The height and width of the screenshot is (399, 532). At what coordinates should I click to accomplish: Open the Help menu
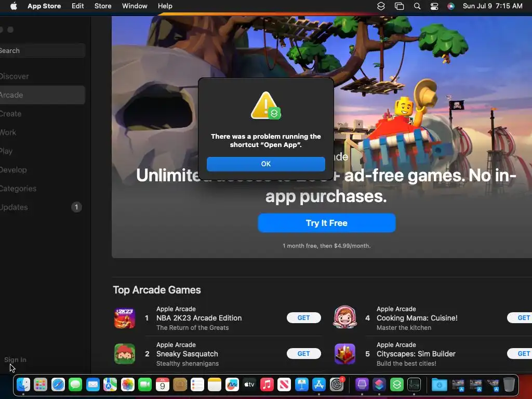click(165, 6)
